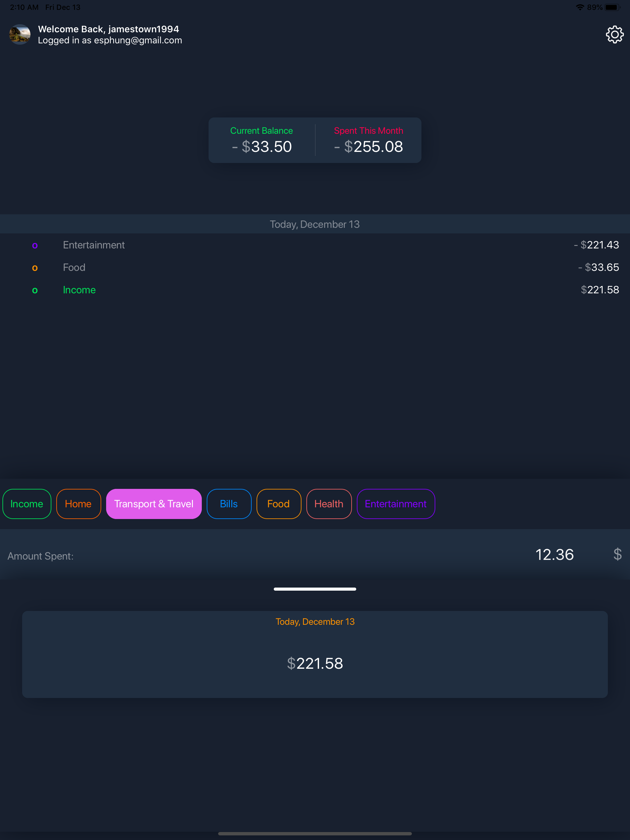Tap the profile avatar picture
The width and height of the screenshot is (630, 840).
click(x=20, y=34)
